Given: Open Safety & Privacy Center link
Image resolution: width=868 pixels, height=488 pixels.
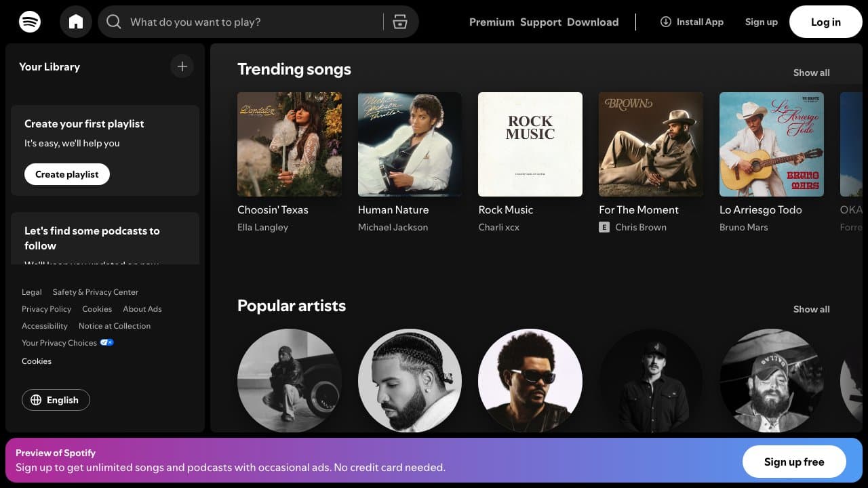Looking at the screenshot, I should coord(96,292).
